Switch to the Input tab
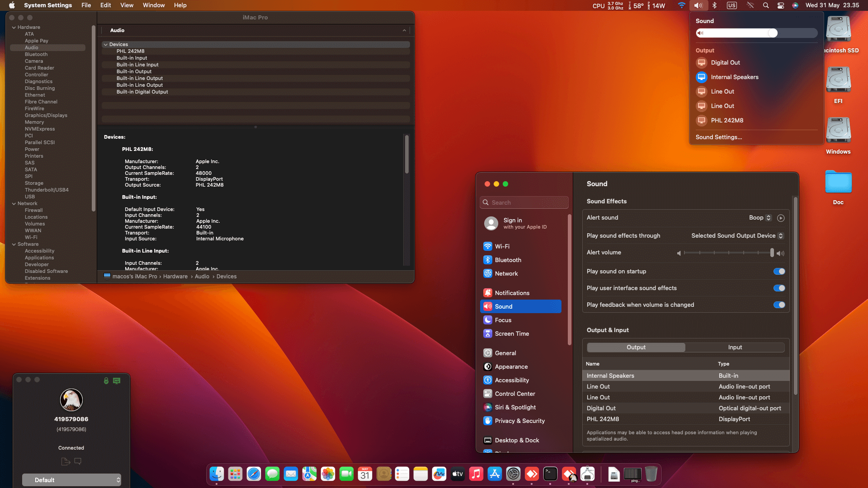Screen dimensions: 868x488 735,347
